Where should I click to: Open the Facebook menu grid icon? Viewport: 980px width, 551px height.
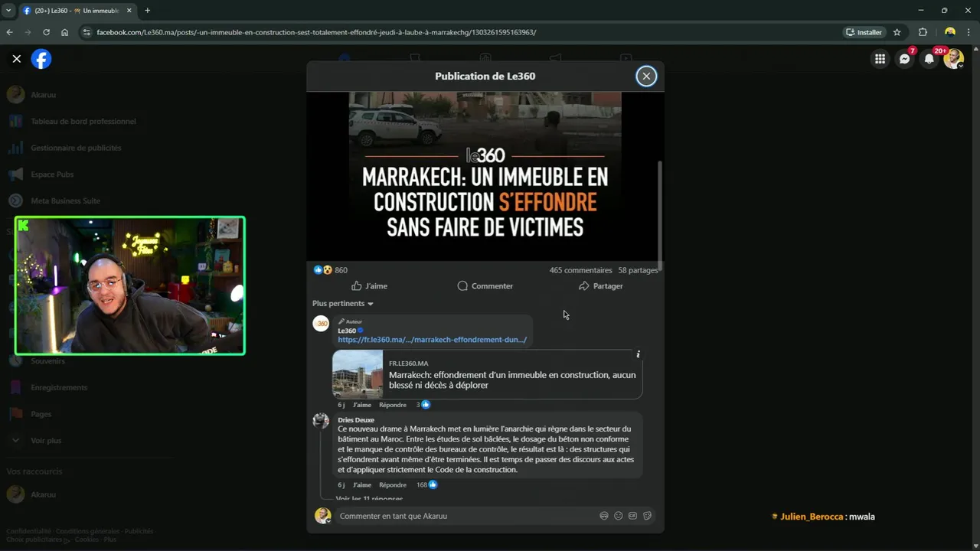coord(880,59)
